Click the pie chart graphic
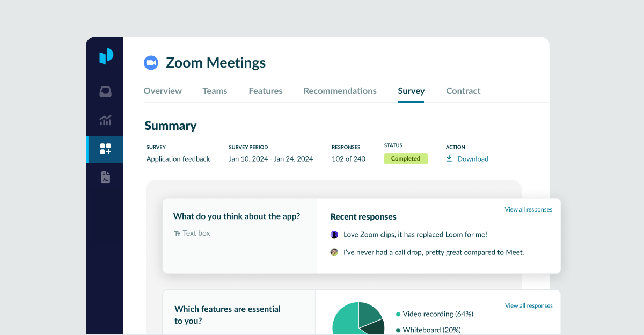This screenshot has height=335, width=644. (358, 319)
